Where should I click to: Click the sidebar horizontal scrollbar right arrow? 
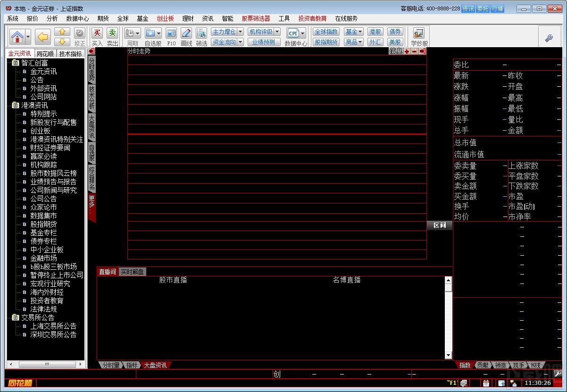point(81,365)
